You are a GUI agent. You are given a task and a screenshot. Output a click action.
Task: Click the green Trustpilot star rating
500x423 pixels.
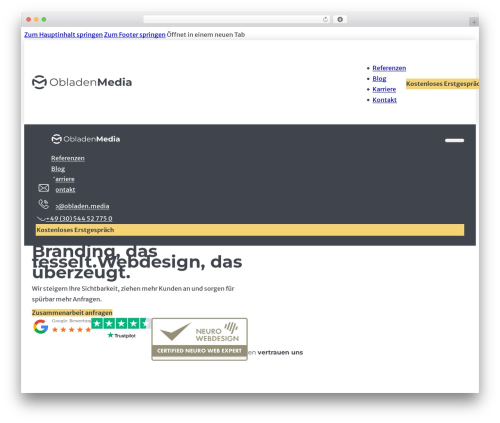(x=121, y=323)
